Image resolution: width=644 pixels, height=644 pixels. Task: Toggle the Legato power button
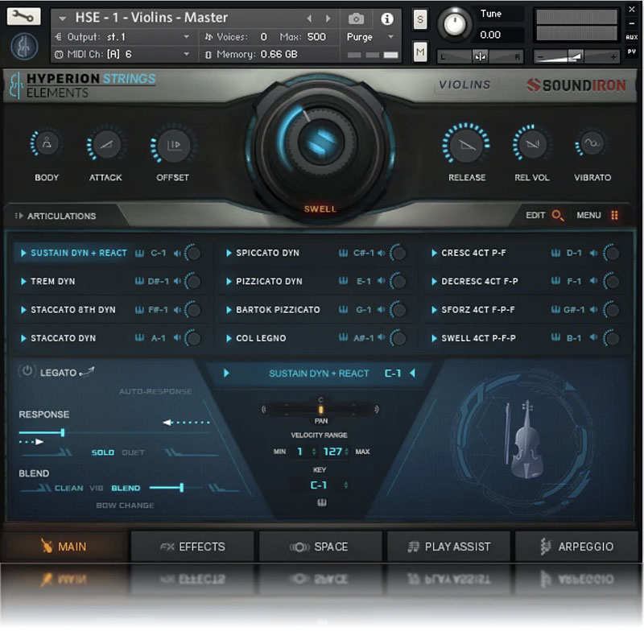click(x=27, y=372)
